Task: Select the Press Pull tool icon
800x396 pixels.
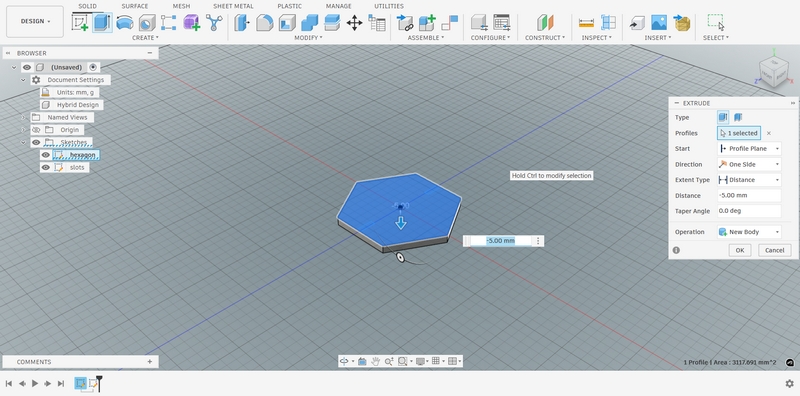Action: tap(242, 22)
